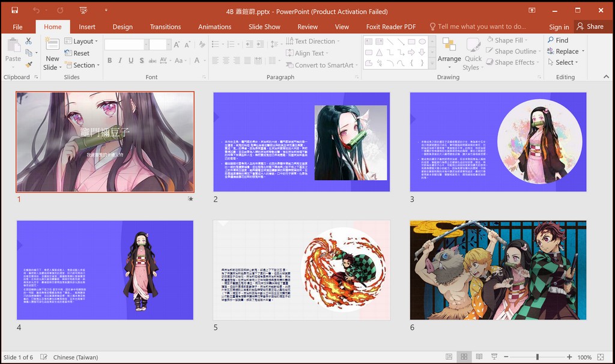This screenshot has height=364, width=615.
Task: Open the Layout dropdown
Action: [81, 41]
